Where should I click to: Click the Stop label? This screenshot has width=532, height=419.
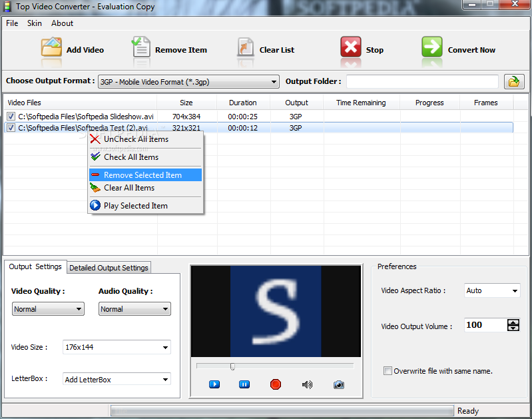tap(375, 50)
